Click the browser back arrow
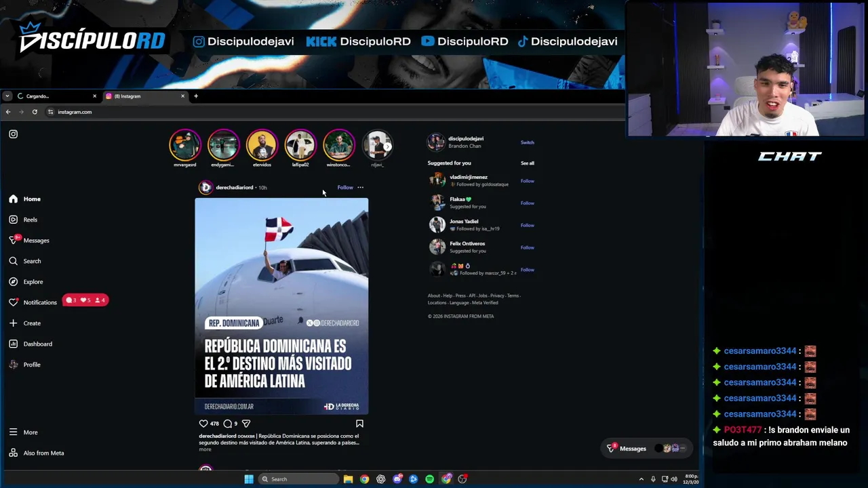 [8, 112]
